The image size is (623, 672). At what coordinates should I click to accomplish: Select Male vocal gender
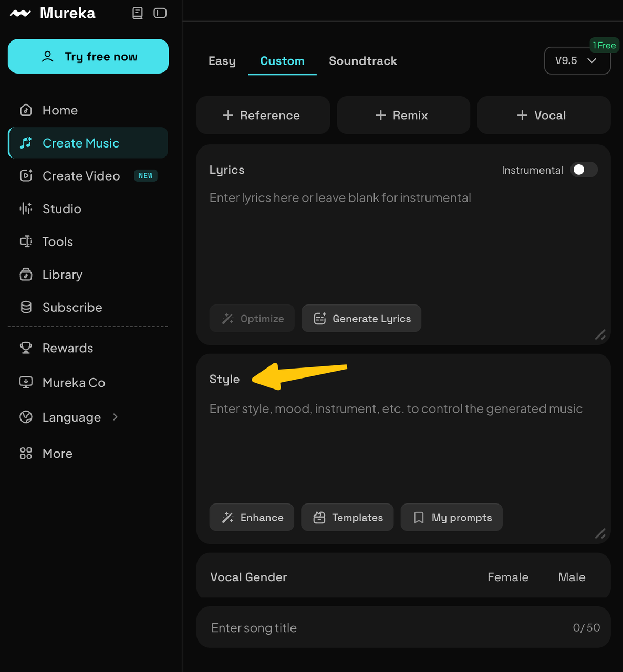(x=572, y=577)
